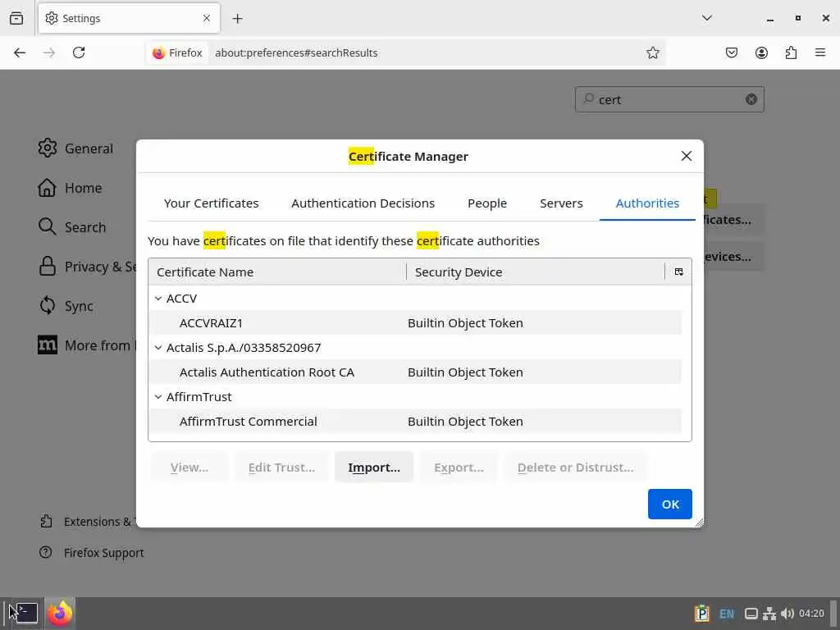Image resolution: width=840 pixels, height=630 pixels.
Task: Open the P tray icon
Action: point(702,614)
